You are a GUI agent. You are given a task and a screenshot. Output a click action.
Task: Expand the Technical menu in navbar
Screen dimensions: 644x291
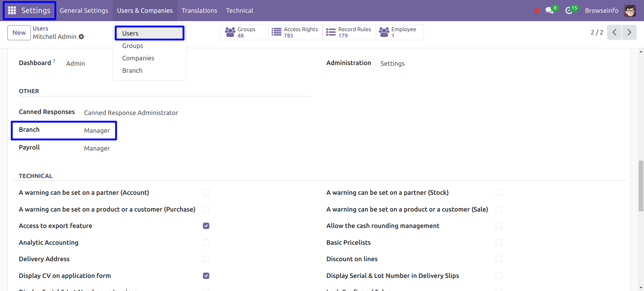pyautogui.click(x=239, y=11)
